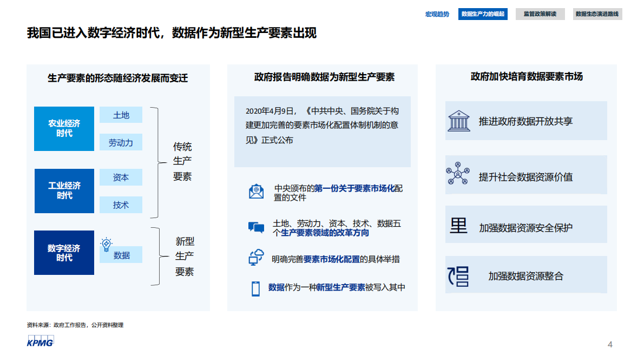Select the 农业经济时代 box

click(x=64, y=129)
